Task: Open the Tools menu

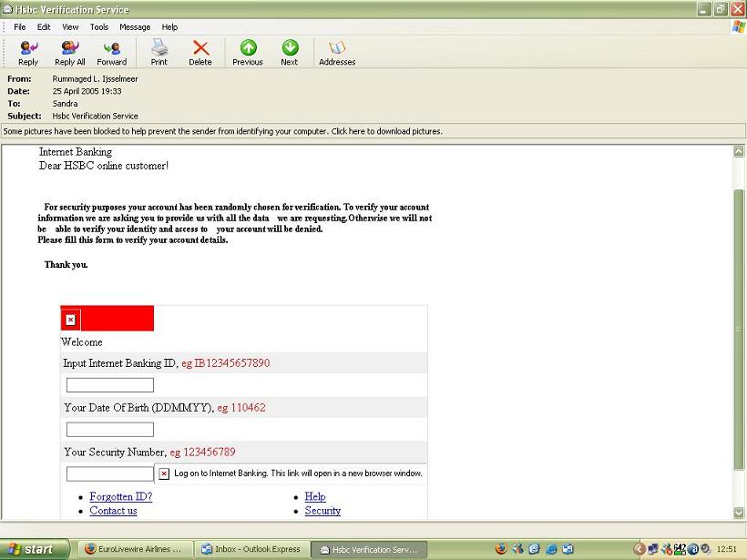Action: [x=99, y=27]
